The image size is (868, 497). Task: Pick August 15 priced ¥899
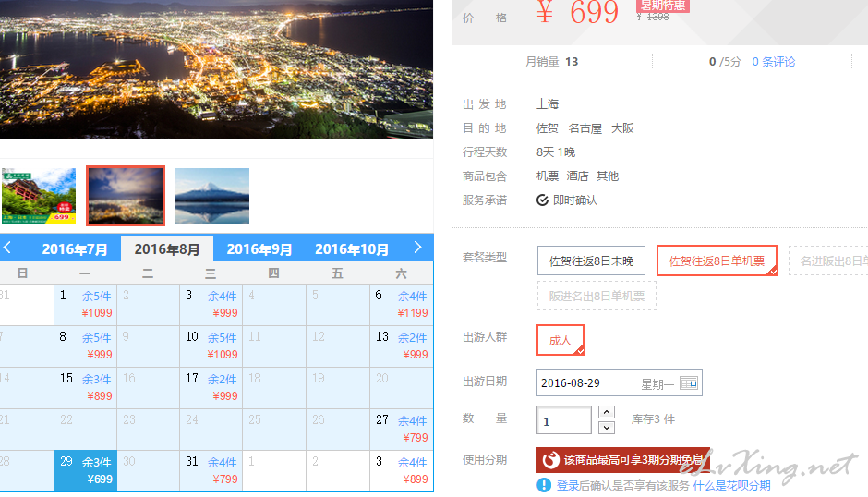[x=85, y=387]
